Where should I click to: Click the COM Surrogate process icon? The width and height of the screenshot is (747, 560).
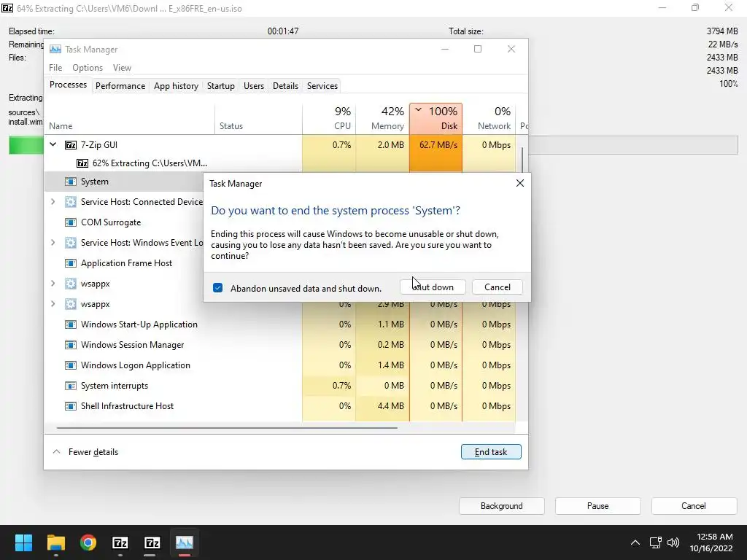pos(71,222)
